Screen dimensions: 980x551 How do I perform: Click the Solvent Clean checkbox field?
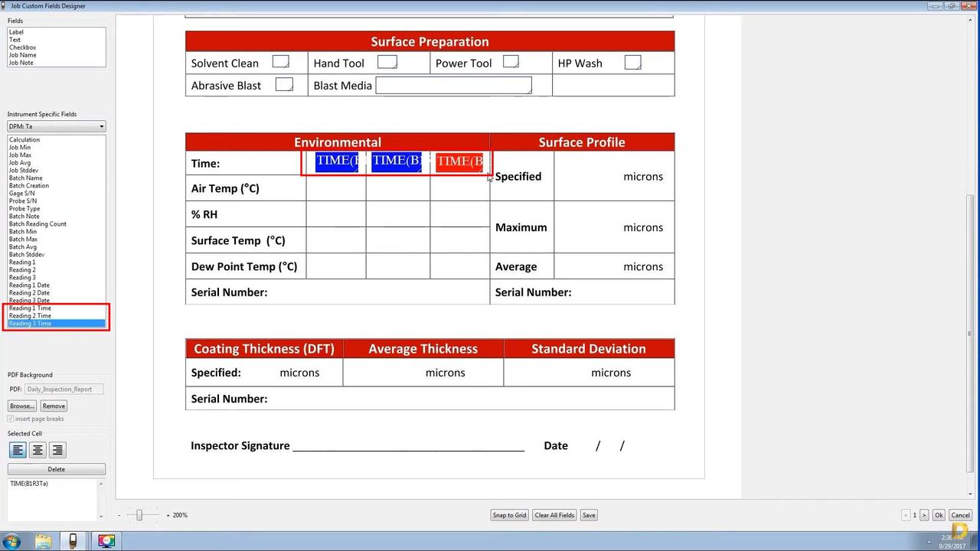coord(279,61)
